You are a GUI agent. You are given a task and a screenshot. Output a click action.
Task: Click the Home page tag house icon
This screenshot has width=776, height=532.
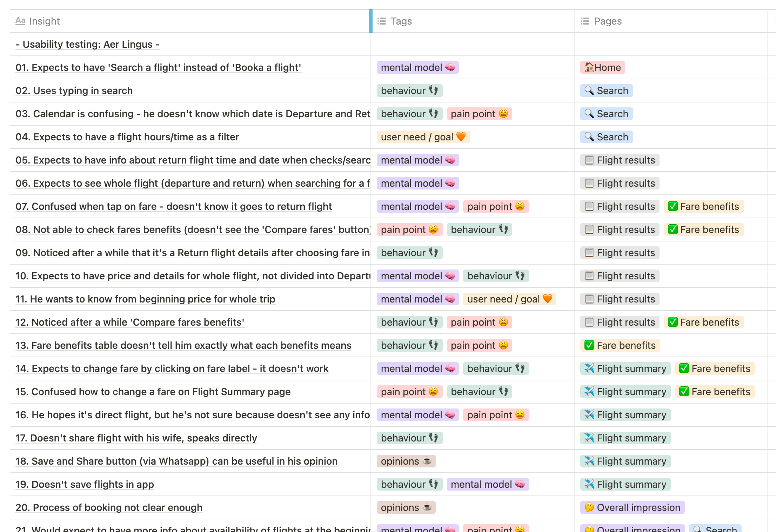(x=589, y=67)
